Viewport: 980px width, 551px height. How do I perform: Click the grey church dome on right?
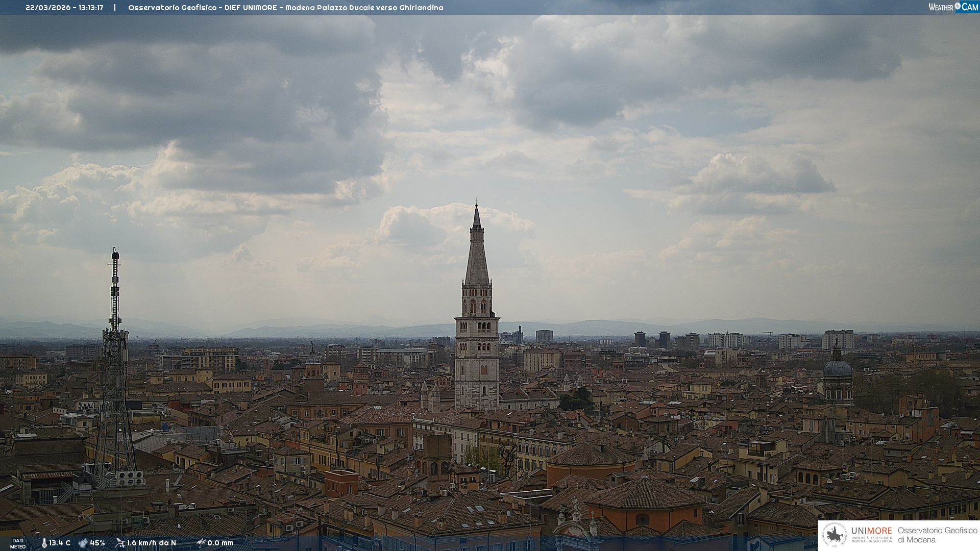point(837,368)
